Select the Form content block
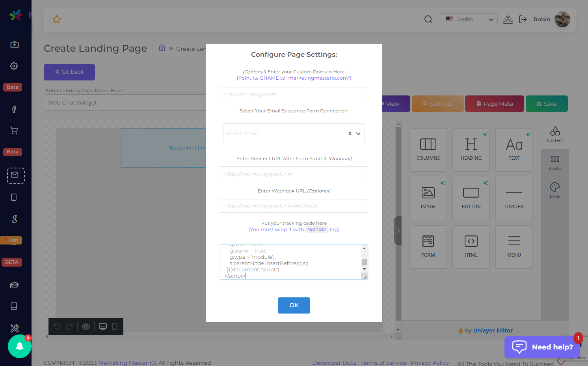Image resolution: width=588 pixels, height=366 pixels. click(x=428, y=247)
